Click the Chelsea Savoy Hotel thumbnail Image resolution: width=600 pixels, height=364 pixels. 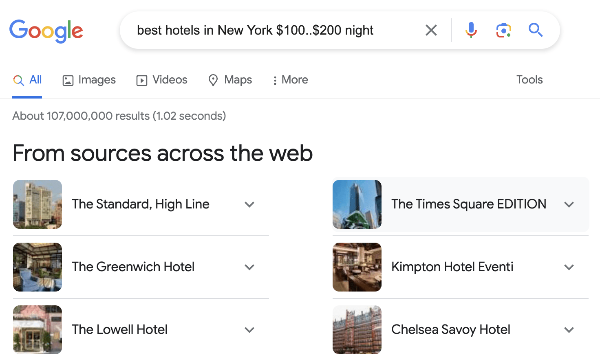(x=357, y=330)
